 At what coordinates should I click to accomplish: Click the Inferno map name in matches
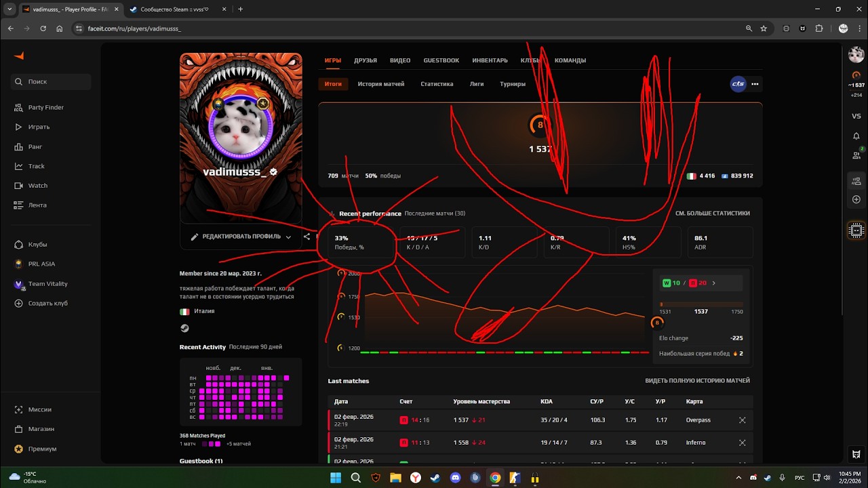click(696, 443)
